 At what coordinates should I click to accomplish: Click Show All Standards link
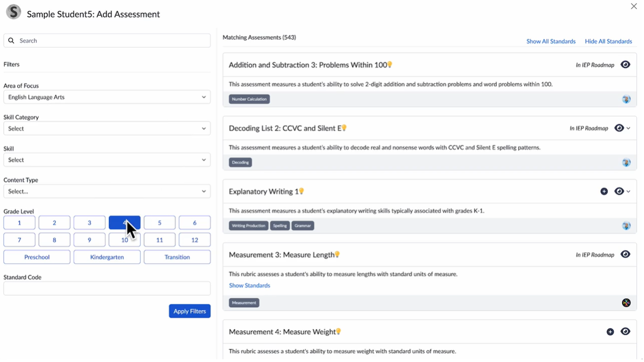pyautogui.click(x=551, y=41)
